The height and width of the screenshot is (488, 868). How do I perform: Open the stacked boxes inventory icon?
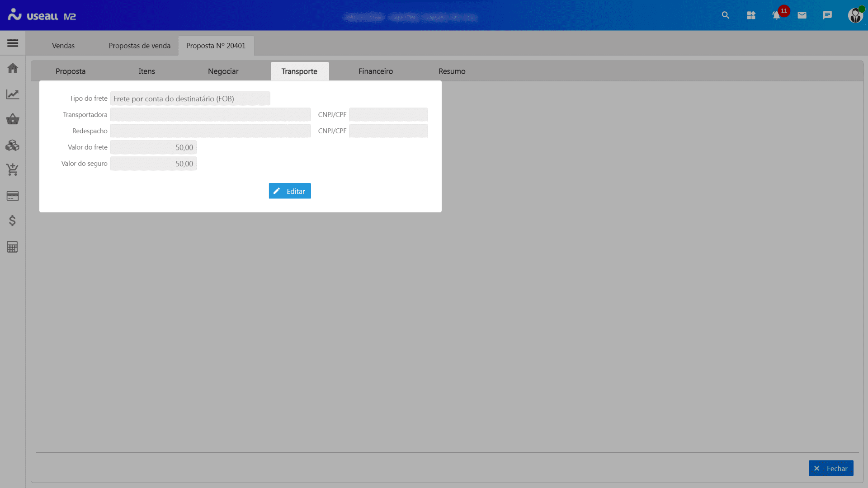13,145
